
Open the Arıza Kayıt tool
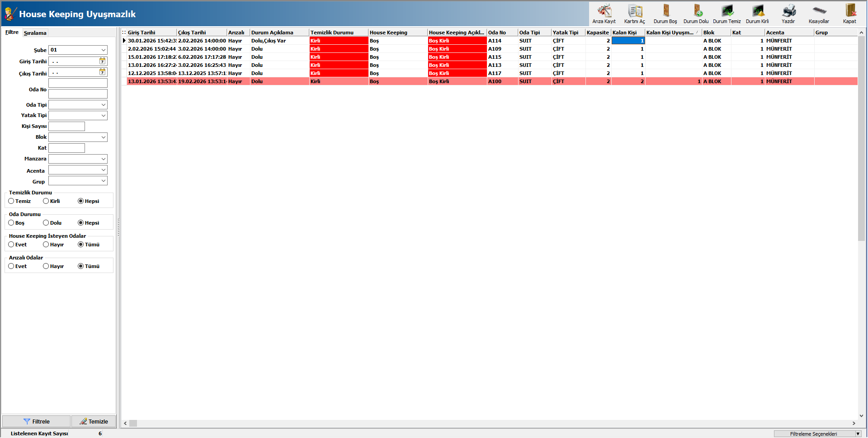tap(604, 14)
